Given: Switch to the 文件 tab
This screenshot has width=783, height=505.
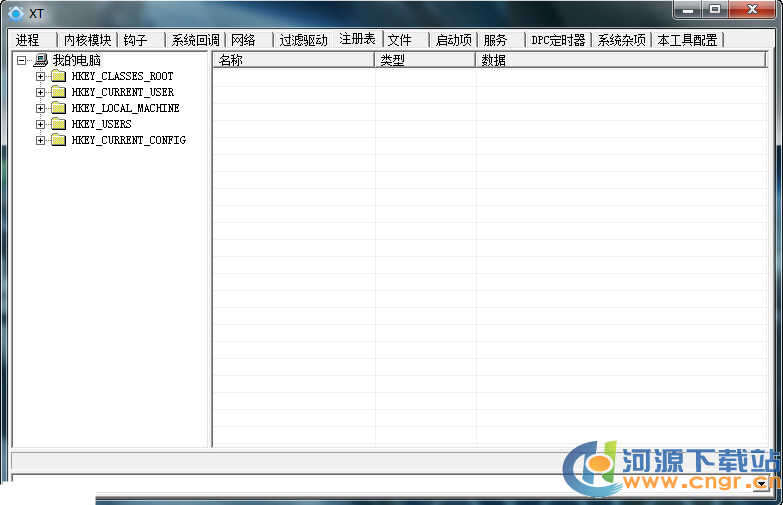Looking at the screenshot, I should pos(406,40).
